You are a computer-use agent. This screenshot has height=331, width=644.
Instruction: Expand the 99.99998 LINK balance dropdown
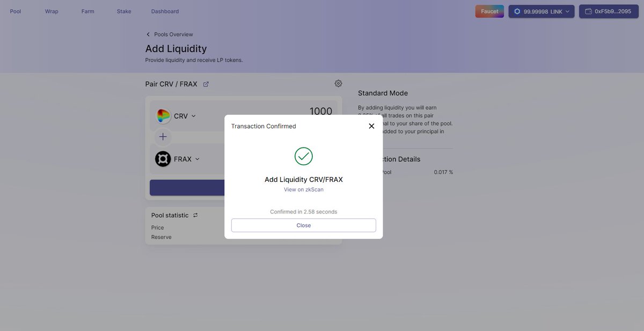541,11
